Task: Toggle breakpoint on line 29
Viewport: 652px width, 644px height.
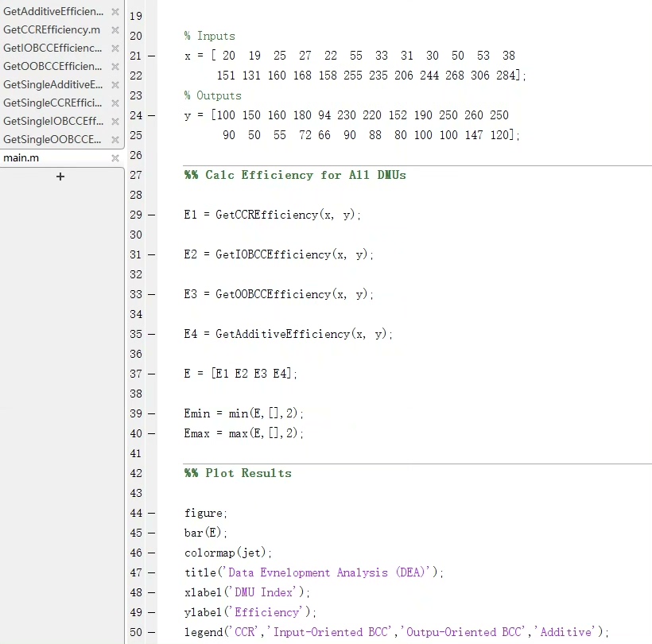Action: pyautogui.click(x=151, y=215)
